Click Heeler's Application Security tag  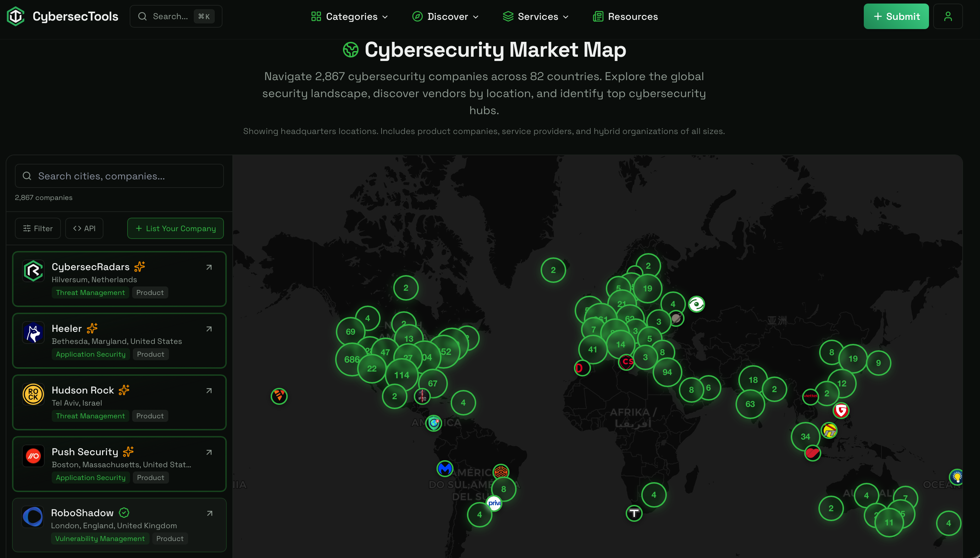coord(91,355)
